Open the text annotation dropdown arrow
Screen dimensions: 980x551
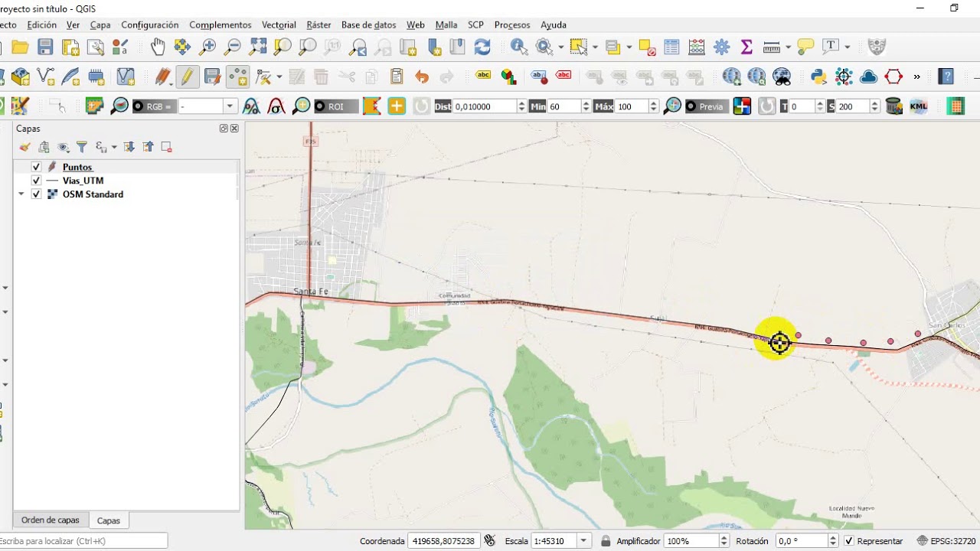coord(848,47)
